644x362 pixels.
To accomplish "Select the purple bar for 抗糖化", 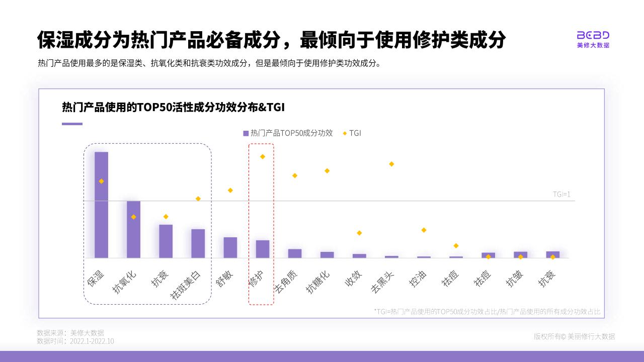I will (327, 255).
